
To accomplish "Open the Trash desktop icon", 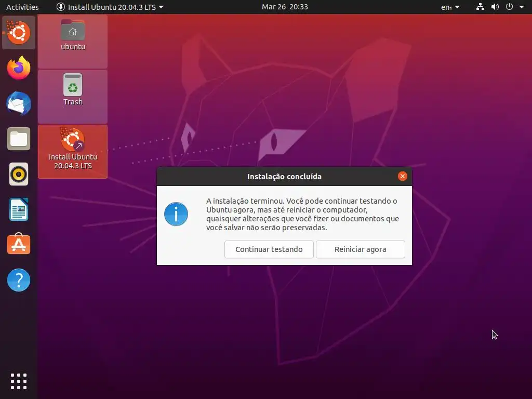I will pyautogui.click(x=73, y=90).
